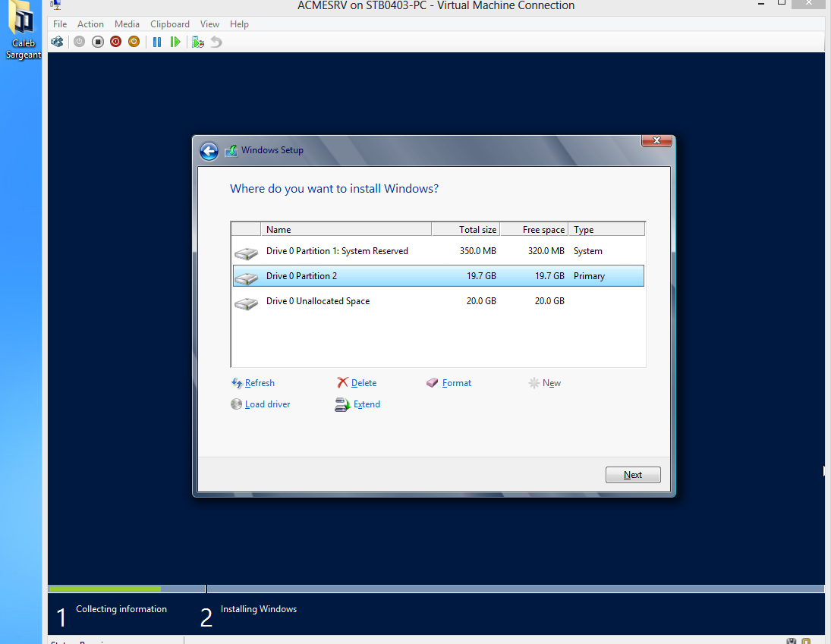
Task: Click the Ctrl+Alt+Del toolbar icon
Action: [57, 42]
